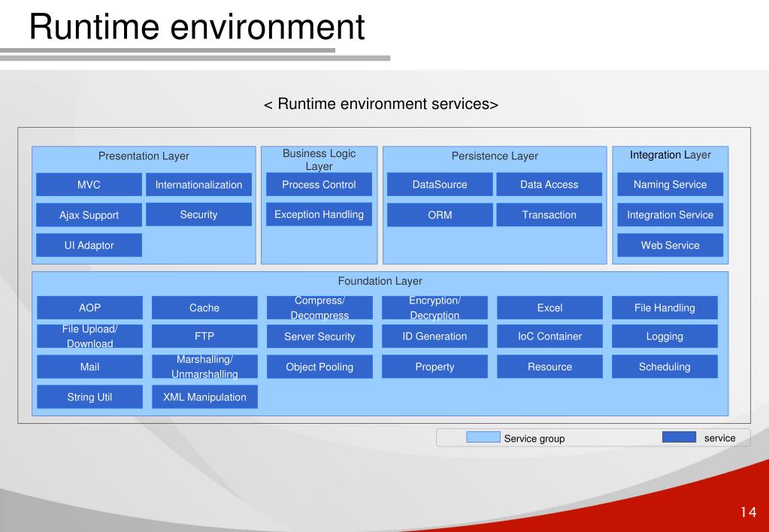
Task: Click the Presentation Layer heading
Action: (144, 156)
